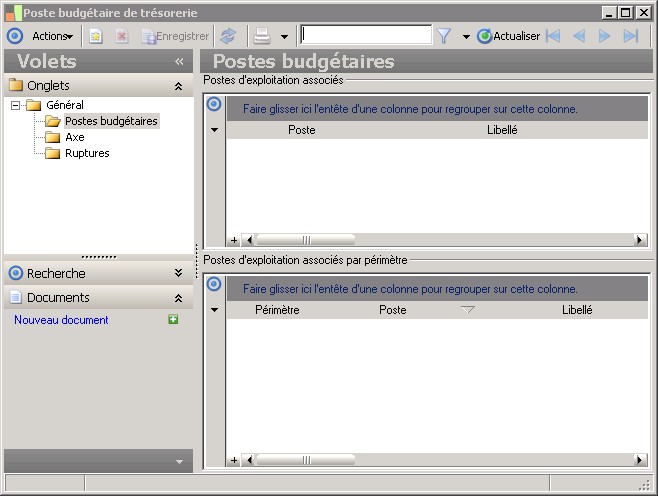Click the lower grid horizontal scrollbar thumb
The width and height of the screenshot is (658, 496).
306,460
